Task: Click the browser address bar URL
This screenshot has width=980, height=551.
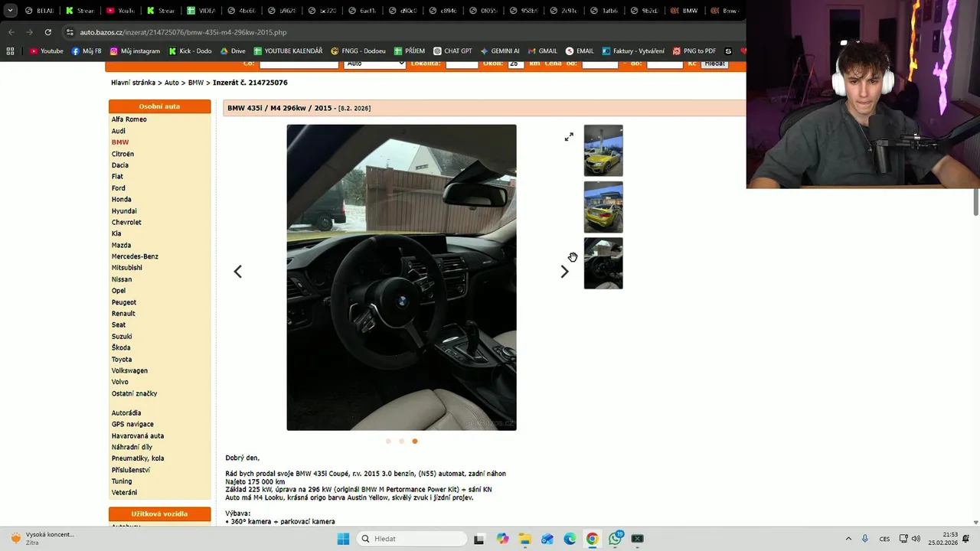Action: point(184,32)
